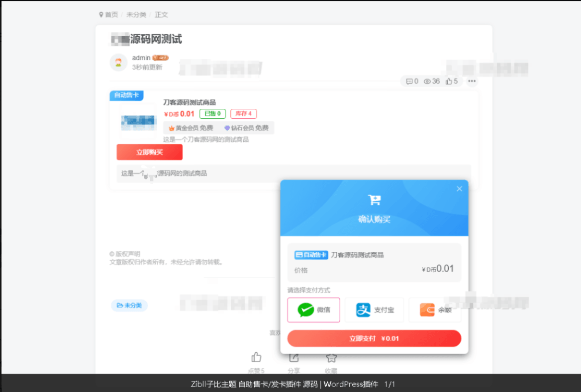
Task: Click the 请选择支付方式 label
Action: coord(308,290)
